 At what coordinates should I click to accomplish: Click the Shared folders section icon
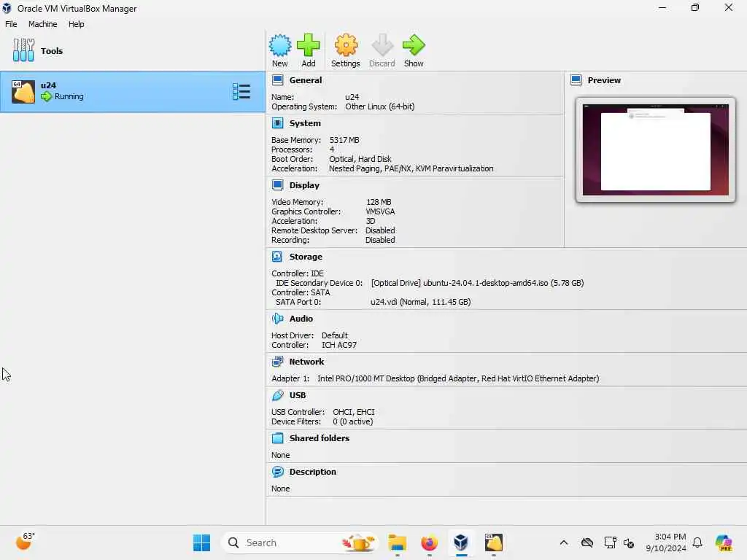pos(277,438)
